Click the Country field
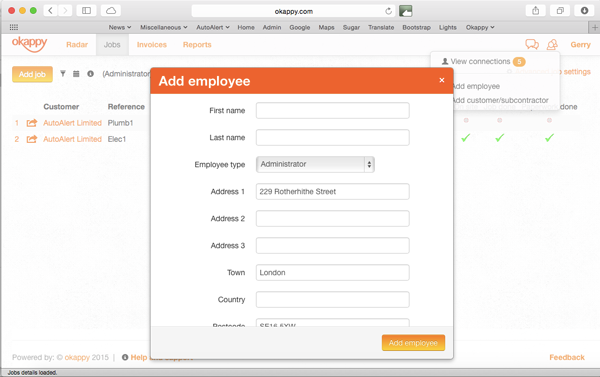Screen dimensions: 600x377 pyautogui.click(x=333, y=299)
